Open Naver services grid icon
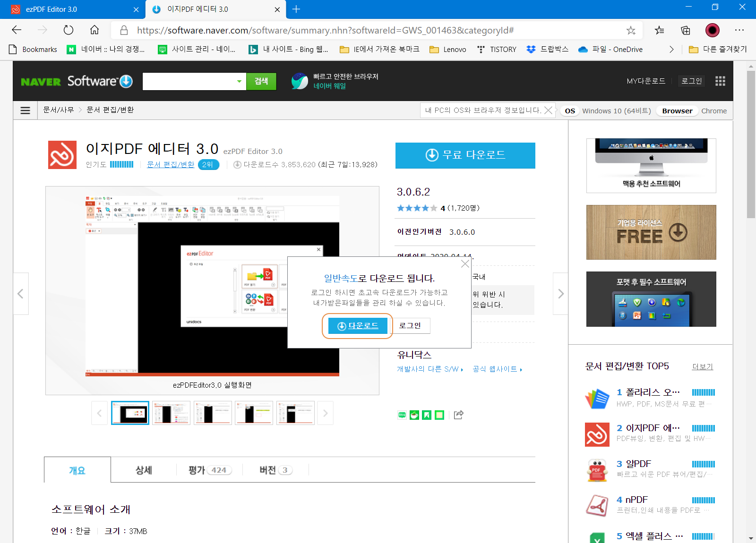Screen dimensions: 756x543 (720, 81)
